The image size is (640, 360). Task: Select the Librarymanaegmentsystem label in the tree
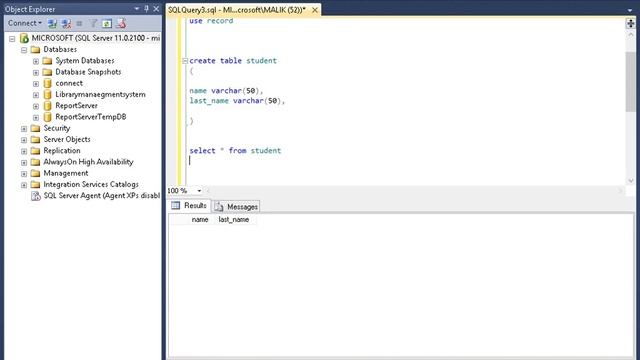coord(100,94)
